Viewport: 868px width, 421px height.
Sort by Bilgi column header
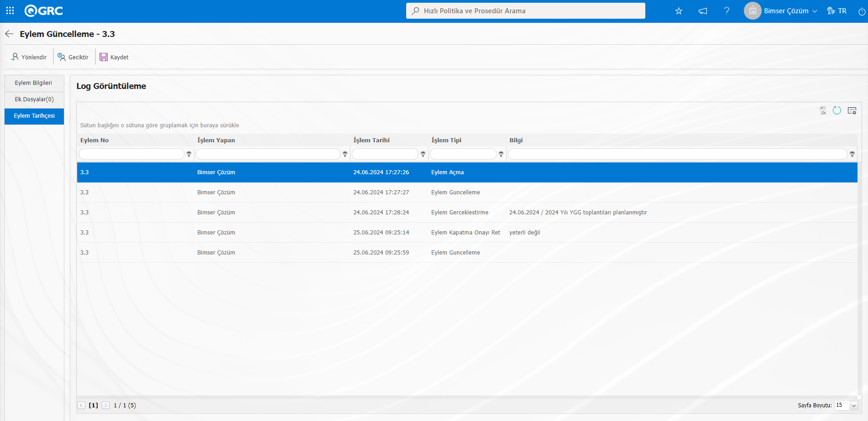(x=516, y=140)
